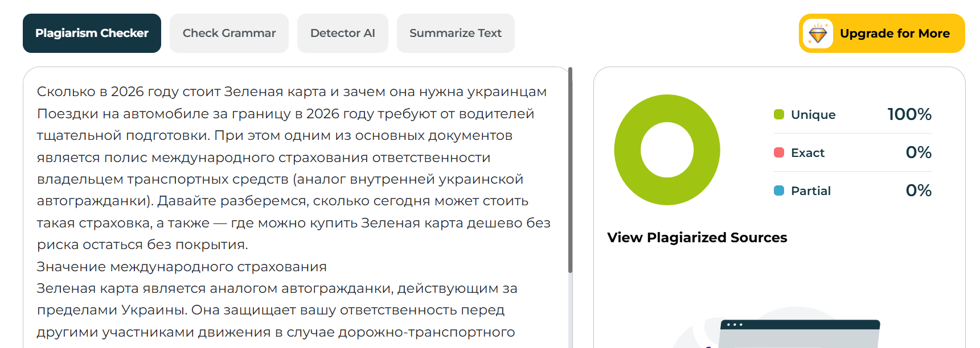The image size is (980, 348).
Task: Click View Plagiarized Sources heading
Action: coord(697,238)
